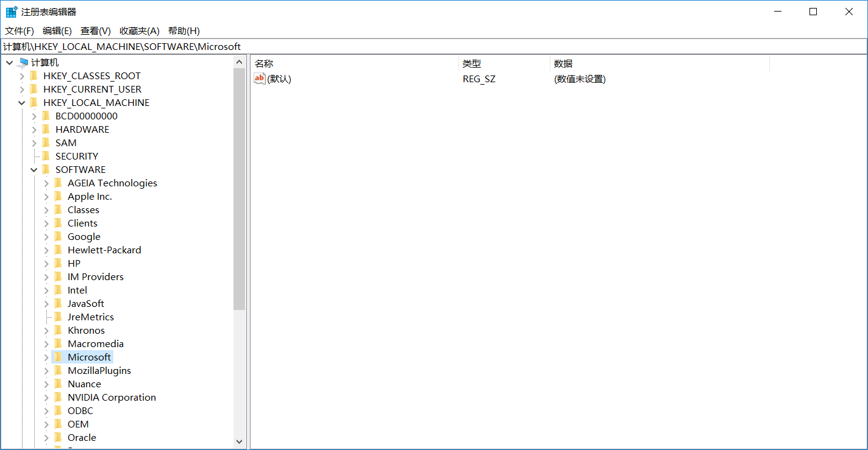Click the REG_SZ type cell
868x450 pixels.
479,79
